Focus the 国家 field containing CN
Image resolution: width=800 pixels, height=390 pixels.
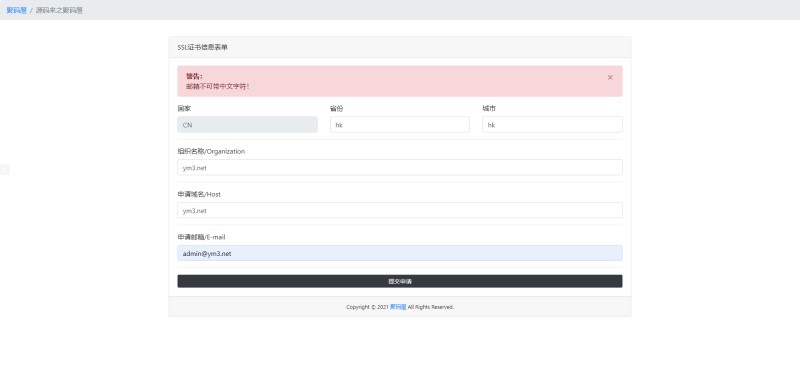point(247,125)
